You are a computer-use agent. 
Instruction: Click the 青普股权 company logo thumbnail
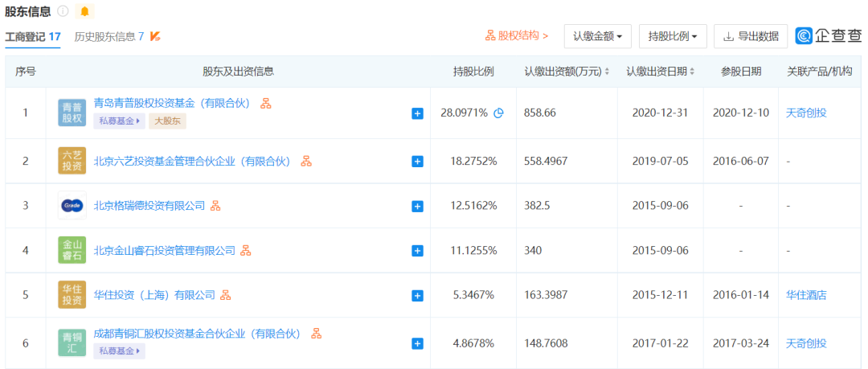(x=72, y=113)
